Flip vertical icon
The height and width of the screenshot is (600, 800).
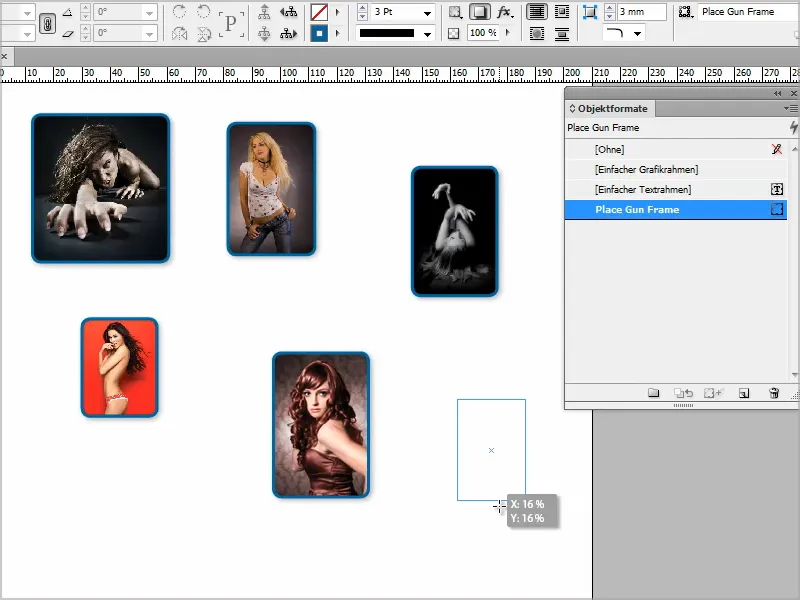[x=204, y=34]
